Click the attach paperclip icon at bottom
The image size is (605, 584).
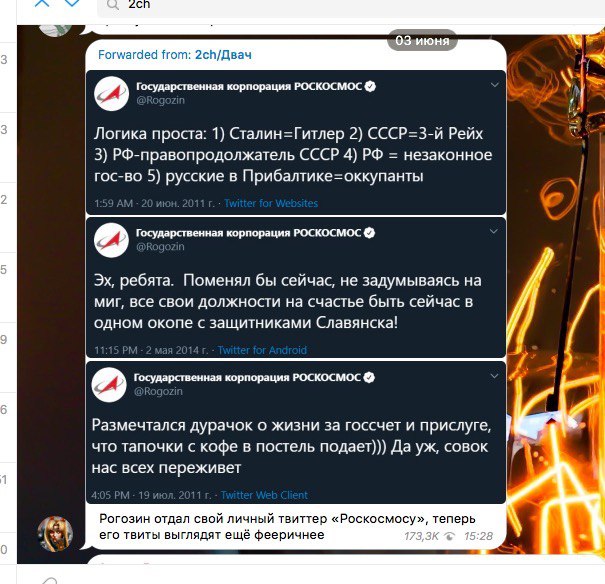pos(49,581)
